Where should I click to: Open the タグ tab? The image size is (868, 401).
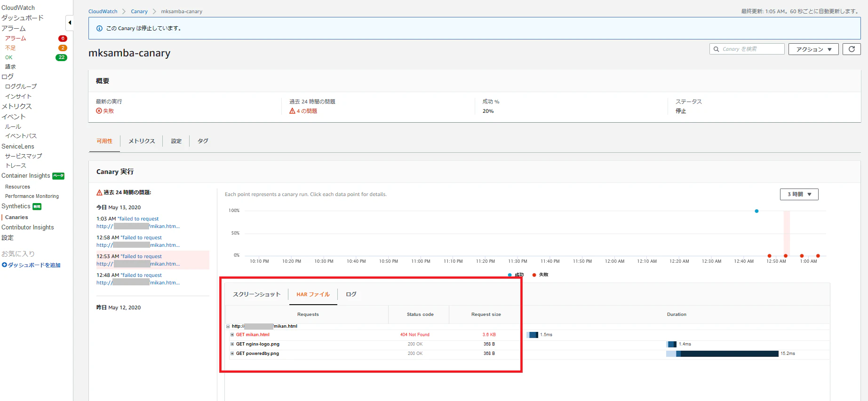click(x=203, y=141)
